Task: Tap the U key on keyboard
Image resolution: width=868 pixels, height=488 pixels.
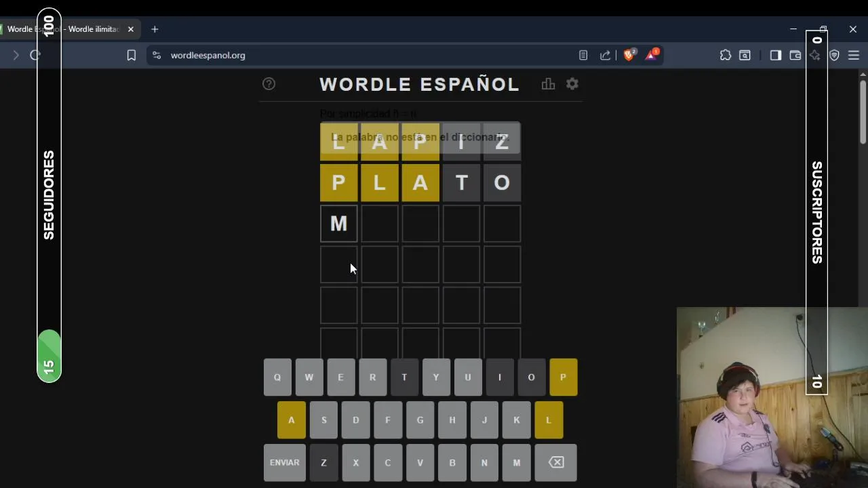Action: coord(468,377)
